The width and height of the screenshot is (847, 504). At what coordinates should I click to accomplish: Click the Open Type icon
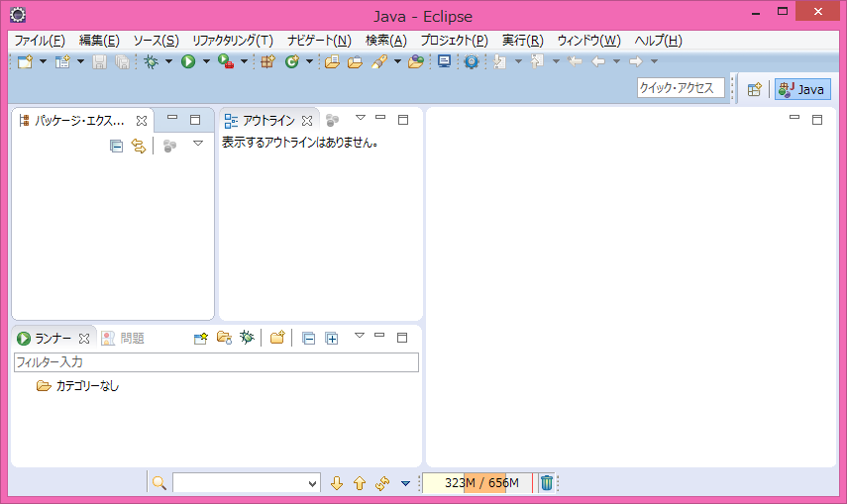tap(332, 61)
